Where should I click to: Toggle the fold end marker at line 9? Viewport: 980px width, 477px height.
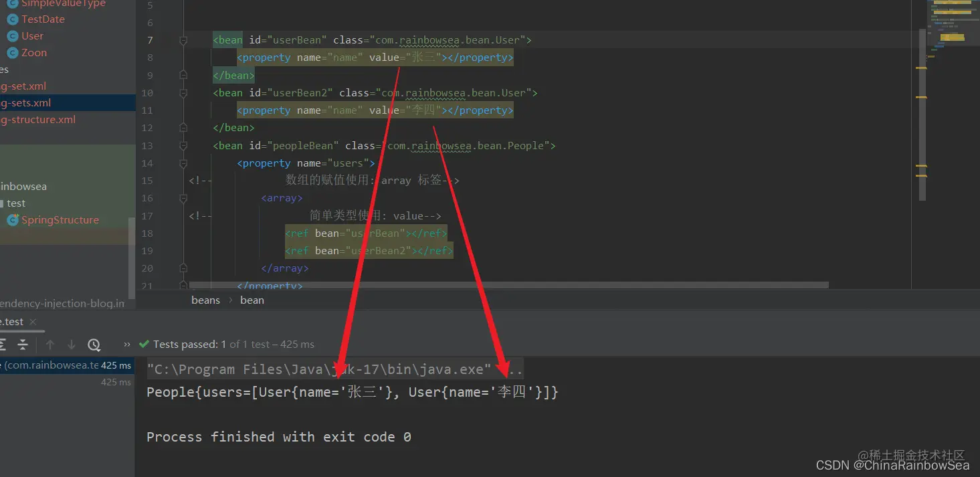pos(183,75)
